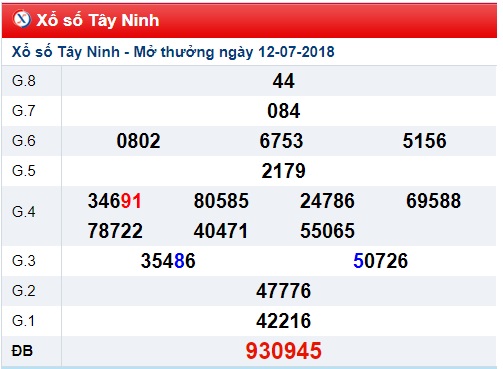
Task: Click G.4 number 34691
Action: pos(115,201)
